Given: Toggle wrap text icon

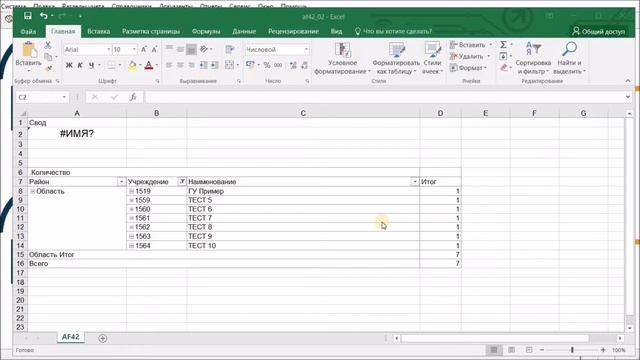Looking at the screenshot, I should click(229, 49).
